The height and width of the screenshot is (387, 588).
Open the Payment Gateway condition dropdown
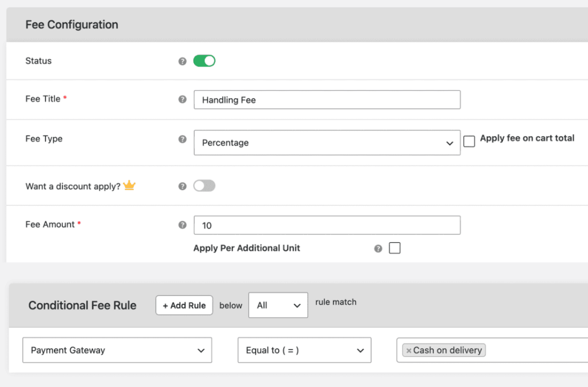click(x=117, y=350)
